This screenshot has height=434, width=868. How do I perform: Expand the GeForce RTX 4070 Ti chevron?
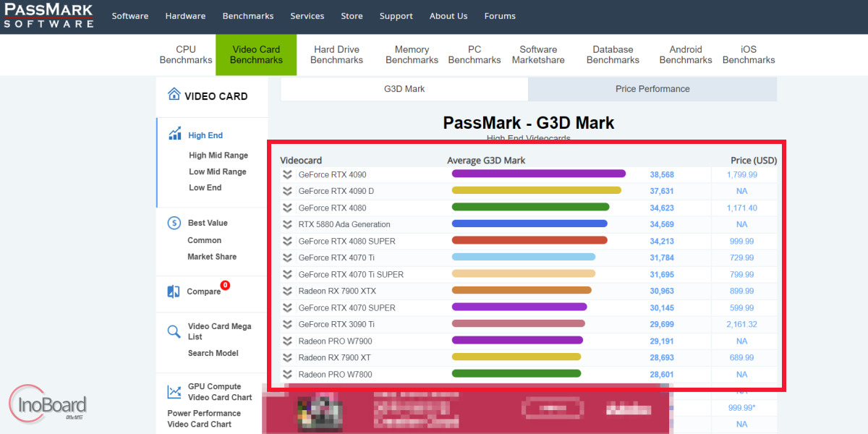tap(287, 258)
